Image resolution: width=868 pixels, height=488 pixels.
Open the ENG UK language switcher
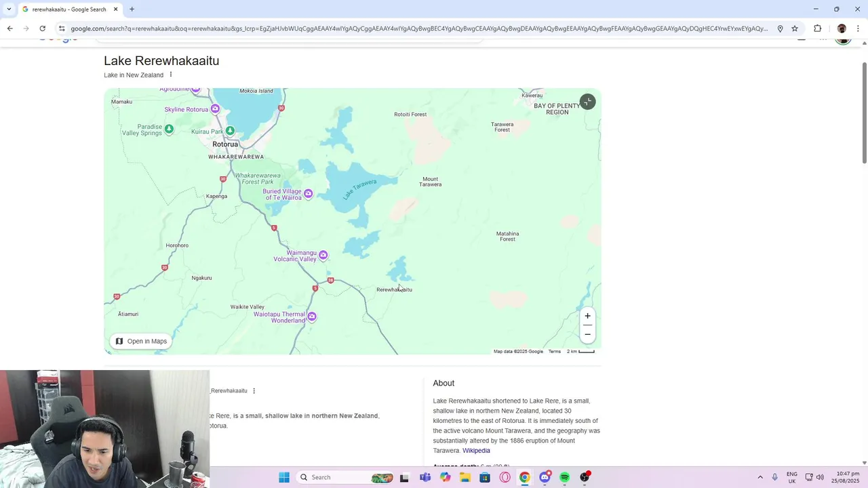[791, 477]
